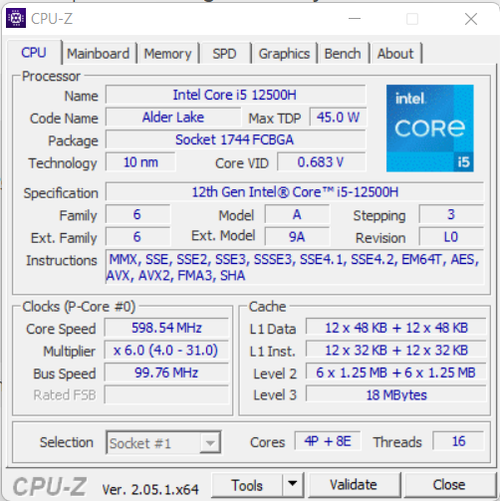Click the Revision value L0
This screenshot has height=501, width=500.
(451, 237)
